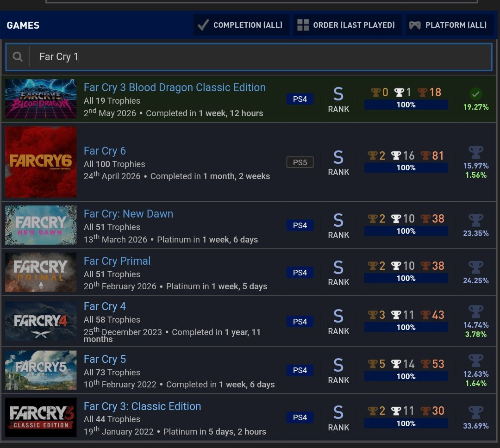500x448 pixels.
Task: Click the 'All 58 Trophies' text
Action: click(112, 320)
